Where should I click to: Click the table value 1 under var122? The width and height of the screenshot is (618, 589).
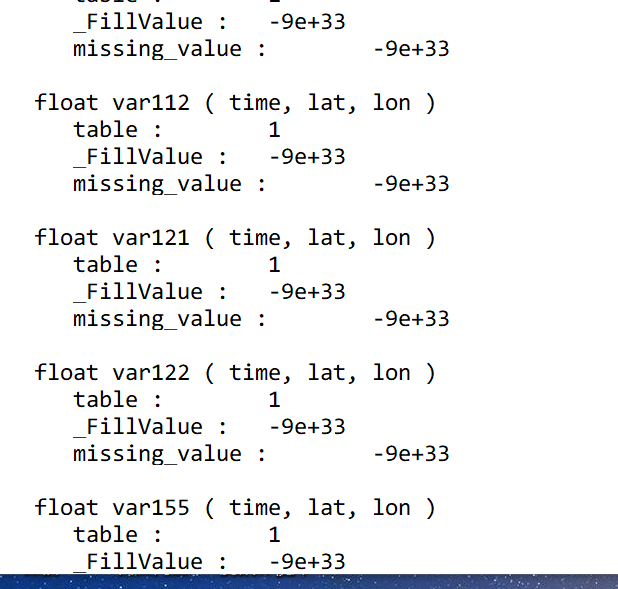click(274, 400)
